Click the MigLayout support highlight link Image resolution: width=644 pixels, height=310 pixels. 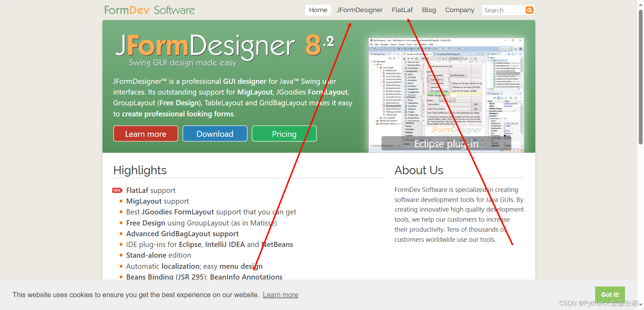point(158,201)
